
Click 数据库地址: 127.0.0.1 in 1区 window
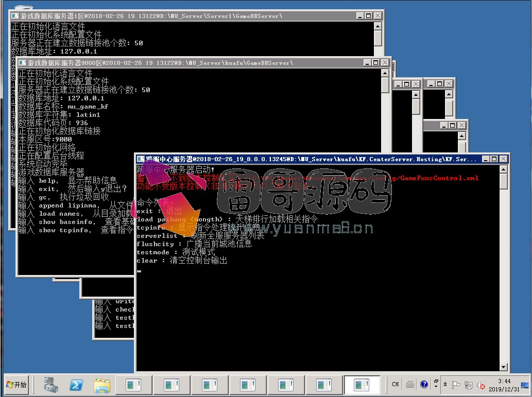pos(54,51)
